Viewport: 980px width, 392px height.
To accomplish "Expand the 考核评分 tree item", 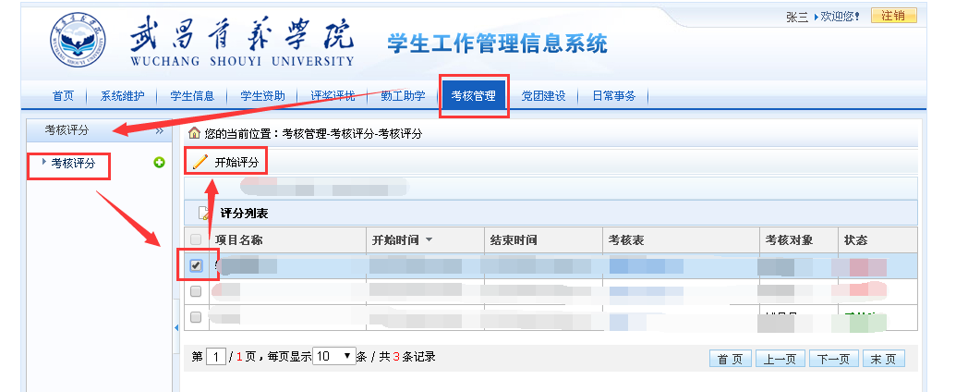I will pyautogui.click(x=45, y=163).
